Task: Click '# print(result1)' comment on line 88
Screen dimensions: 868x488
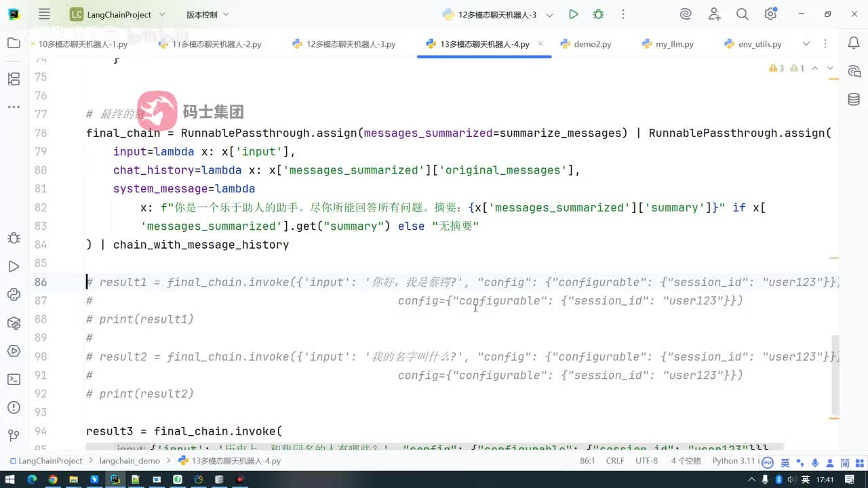Action: pyautogui.click(x=140, y=319)
